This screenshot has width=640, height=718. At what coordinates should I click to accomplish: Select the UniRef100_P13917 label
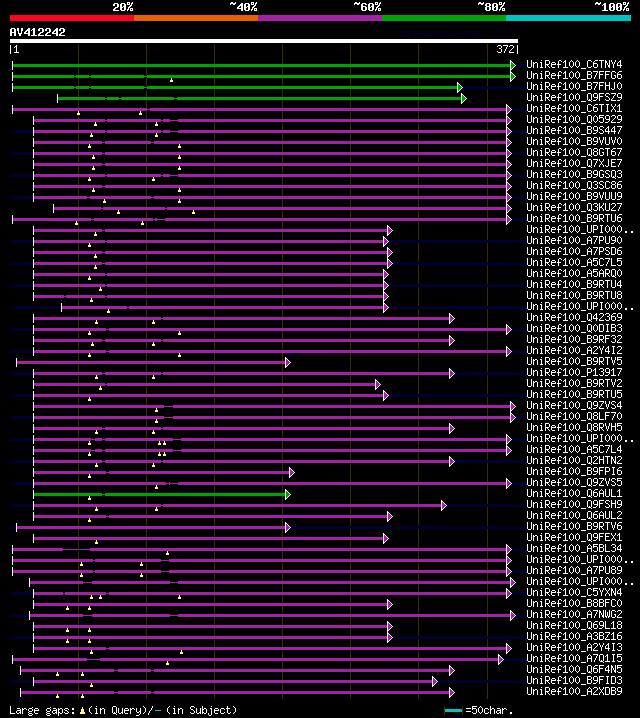pyautogui.click(x=574, y=372)
